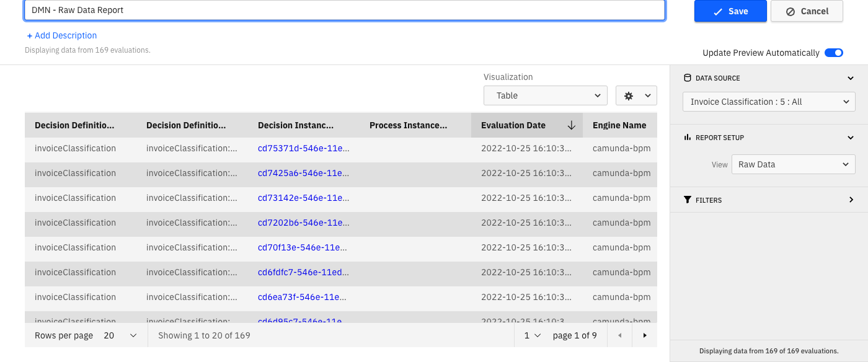Viewport: 868px width, 362px height.
Task: Click the Add Description link
Action: click(62, 35)
